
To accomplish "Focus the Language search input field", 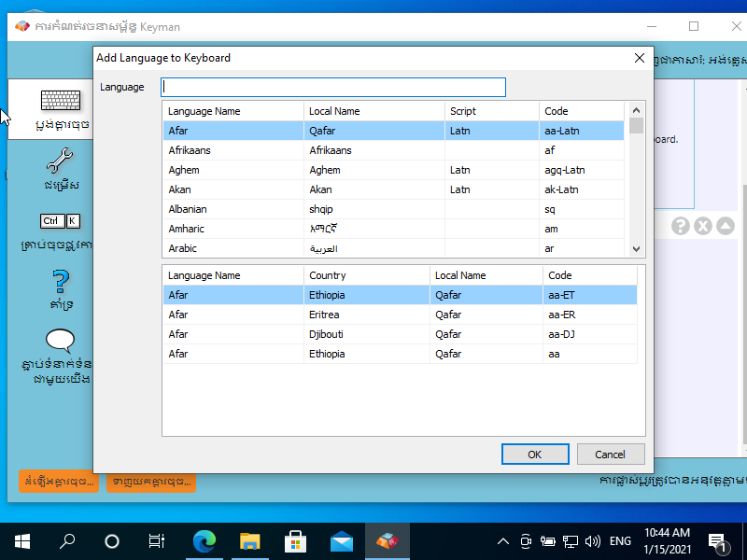I will (x=333, y=87).
